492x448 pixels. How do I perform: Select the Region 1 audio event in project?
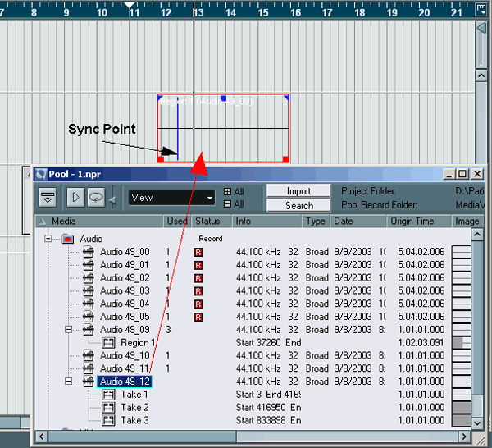pos(223,128)
